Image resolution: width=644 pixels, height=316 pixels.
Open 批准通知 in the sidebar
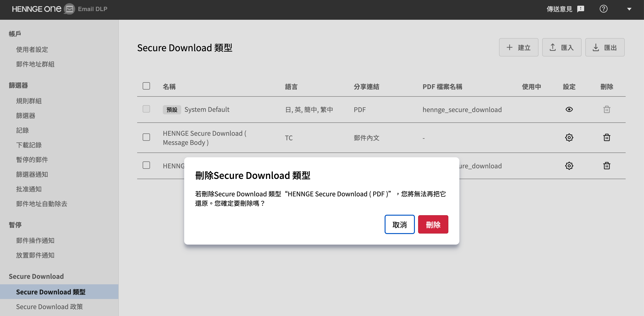pyautogui.click(x=29, y=189)
